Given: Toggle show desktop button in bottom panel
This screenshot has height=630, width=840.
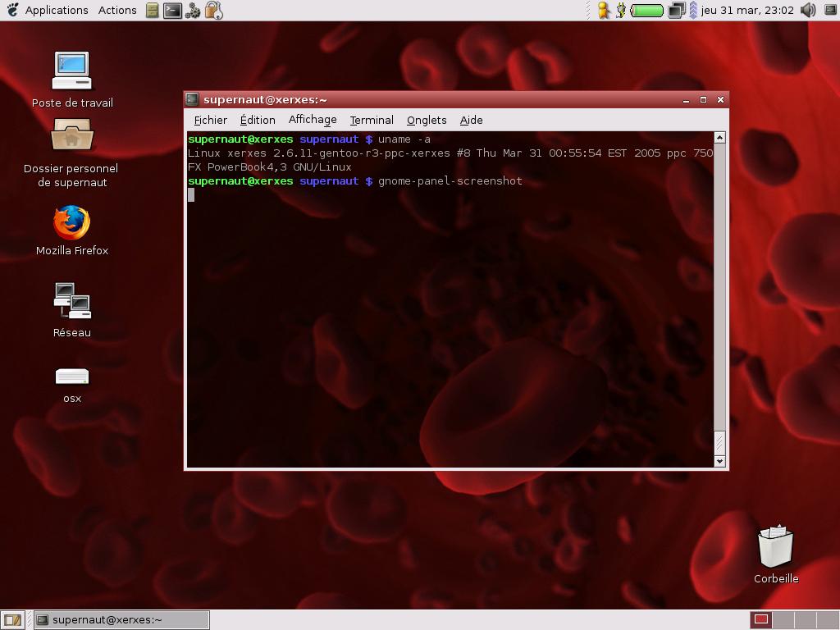Looking at the screenshot, I should point(11,620).
